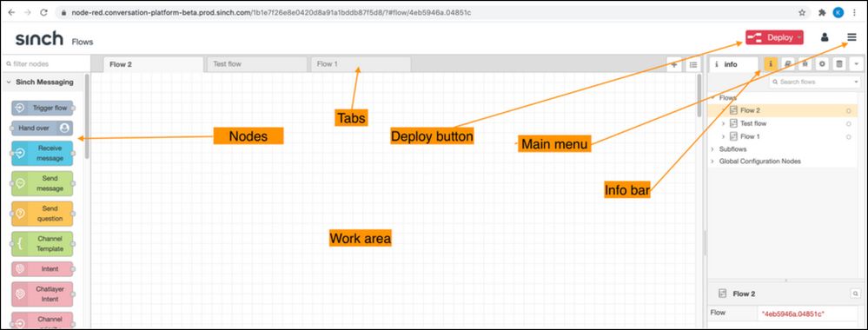Bookmark this page with the star
The width and height of the screenshot is (868, 330).
click(802, 11)
